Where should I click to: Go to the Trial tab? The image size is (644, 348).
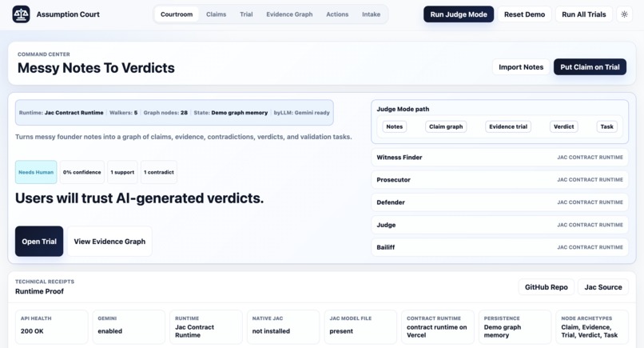tap(246, 14)
